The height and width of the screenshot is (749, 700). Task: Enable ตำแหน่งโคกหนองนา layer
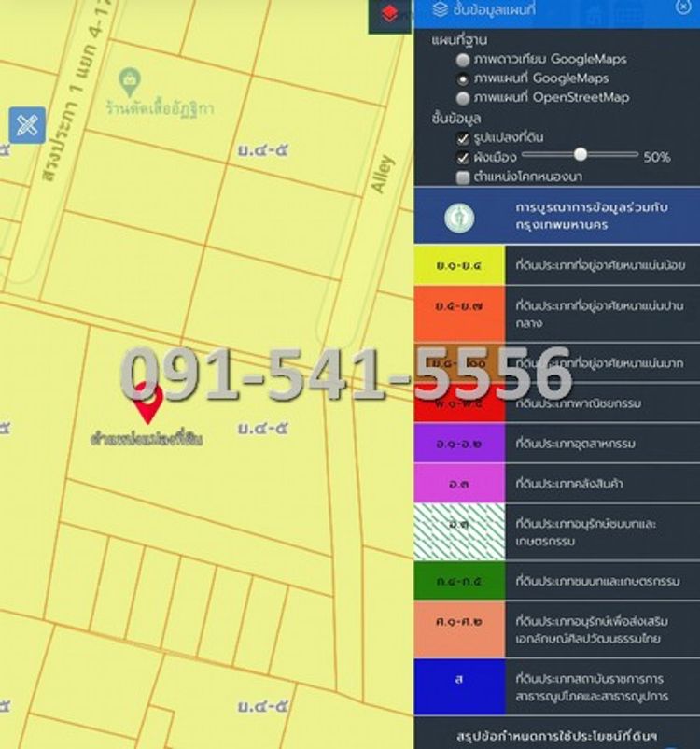tap(463, 177)
